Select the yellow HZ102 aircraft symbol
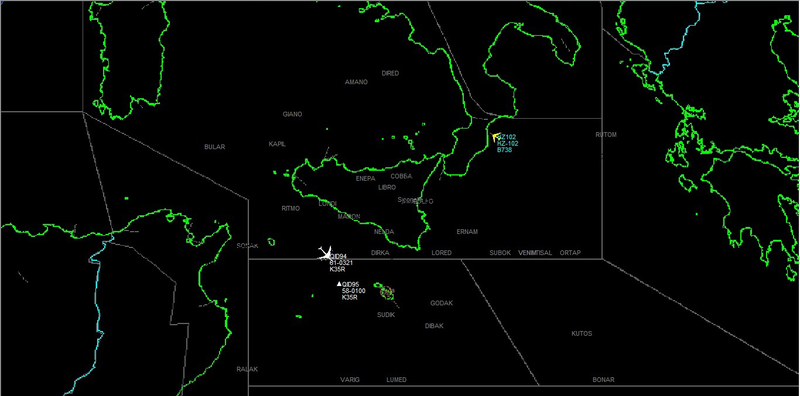This screenshot has width=800, height=396. point(495,136)
